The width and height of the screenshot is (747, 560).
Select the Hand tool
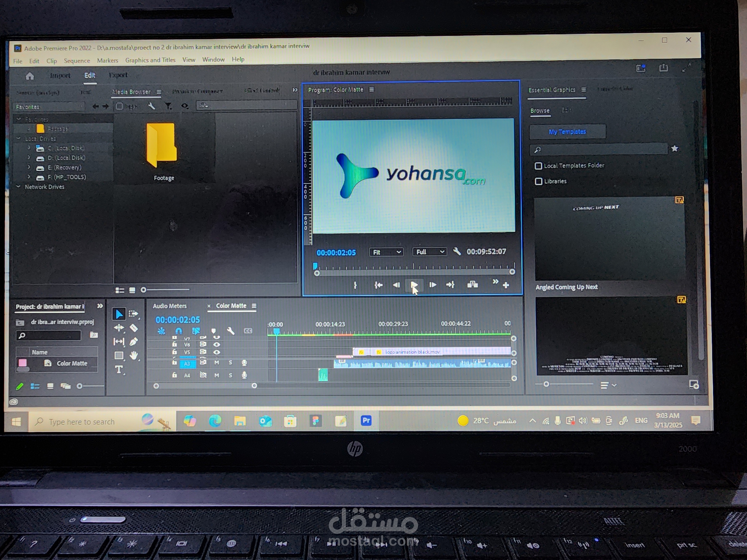click(134, 355)
